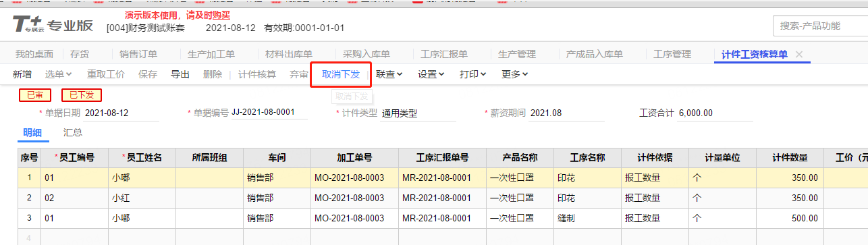Click the 计件类型 field 通用类型
Screen dimensions: 868x245
point(418,113)
